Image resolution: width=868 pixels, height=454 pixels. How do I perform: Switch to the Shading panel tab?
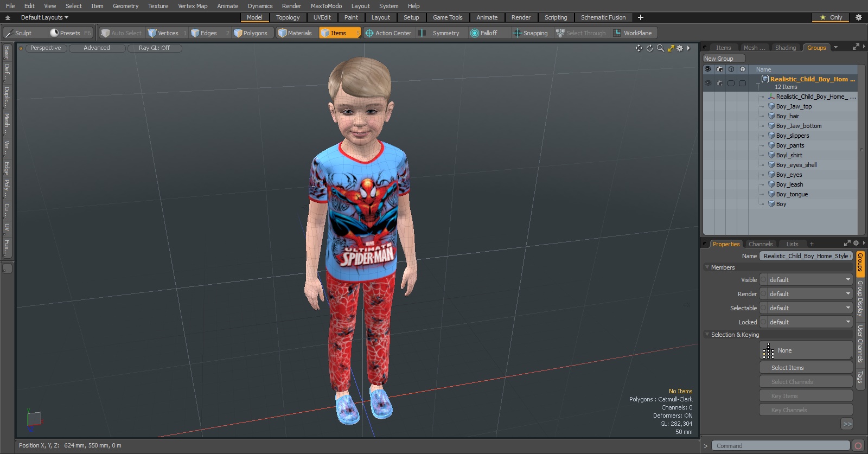(x=786, y=48)
